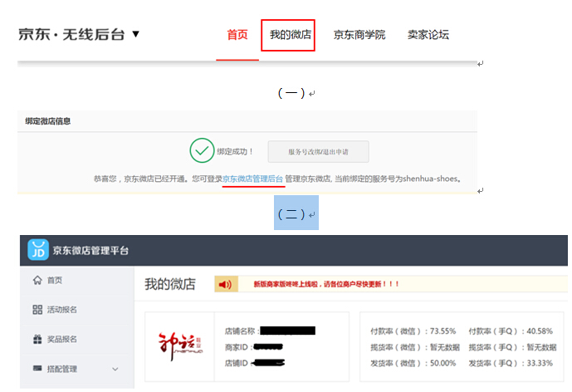Click the 店铺名称 label
Viewport: 572px width, 392px height.
(242, 331)
